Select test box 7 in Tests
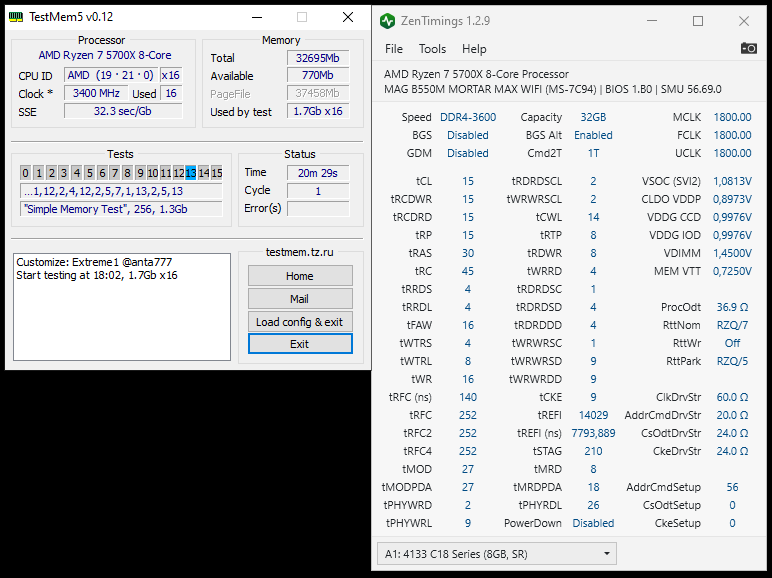Viewport: 772px width, 578px height. click(x=115, y=173)
